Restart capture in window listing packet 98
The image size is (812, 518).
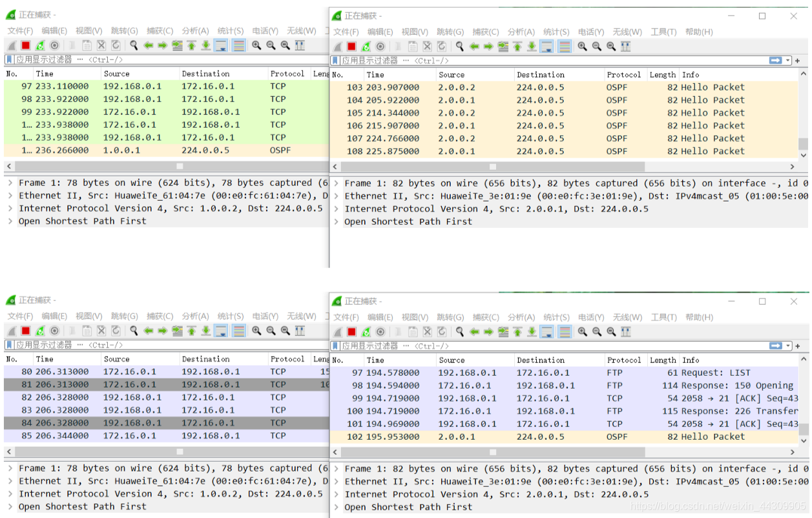(x=40, y=45)
